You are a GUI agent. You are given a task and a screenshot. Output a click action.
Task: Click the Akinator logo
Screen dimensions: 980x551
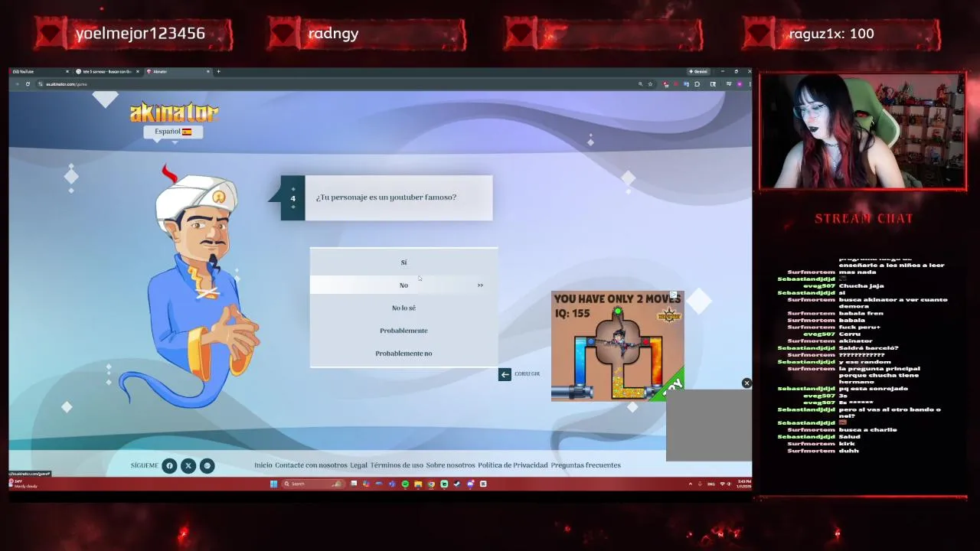[174, 112]
